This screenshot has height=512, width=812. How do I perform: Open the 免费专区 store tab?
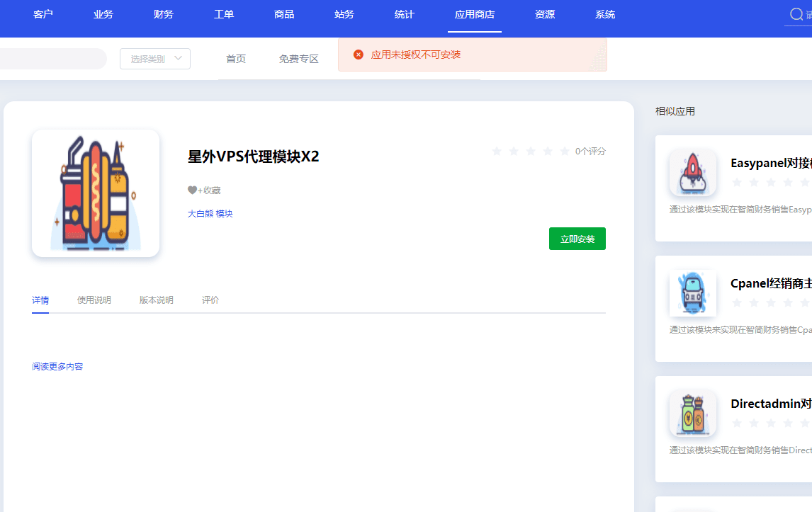298,59
